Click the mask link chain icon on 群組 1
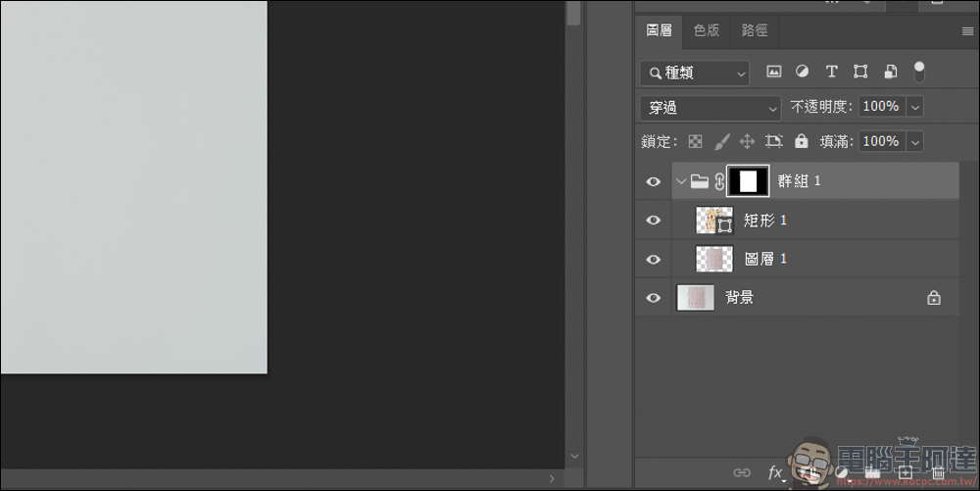980x491 pixels. 719,181
